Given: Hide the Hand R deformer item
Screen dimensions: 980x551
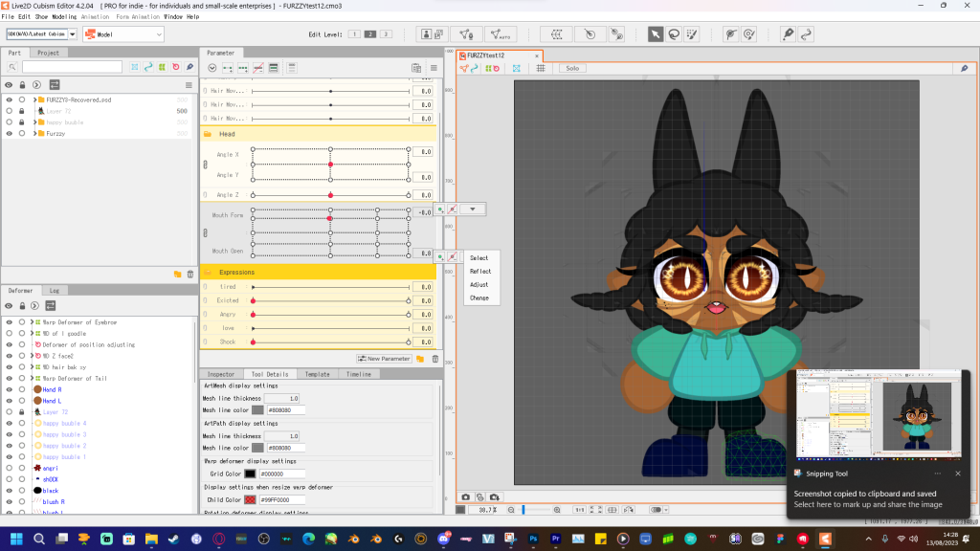Looking at the screenshot, I should (x=9, y=390).
